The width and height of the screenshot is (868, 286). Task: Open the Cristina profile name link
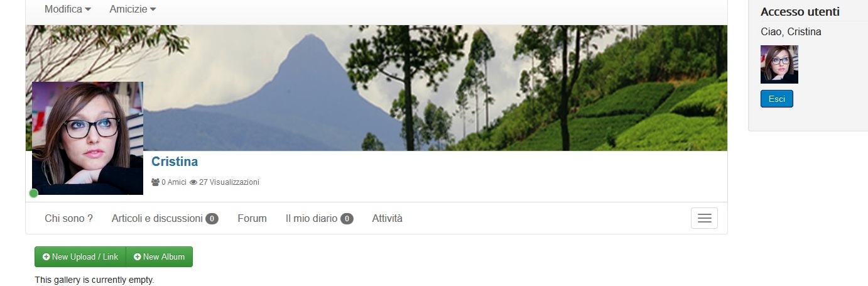[x=175, y=162]
